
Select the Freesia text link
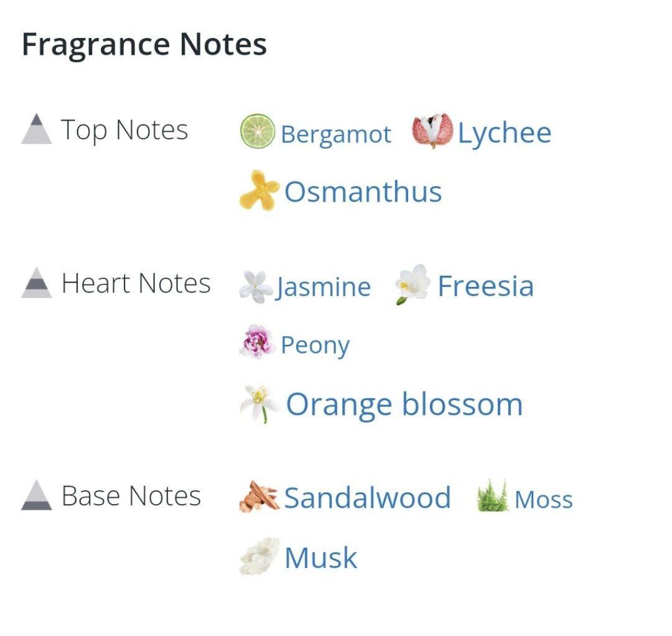point(485,286)
